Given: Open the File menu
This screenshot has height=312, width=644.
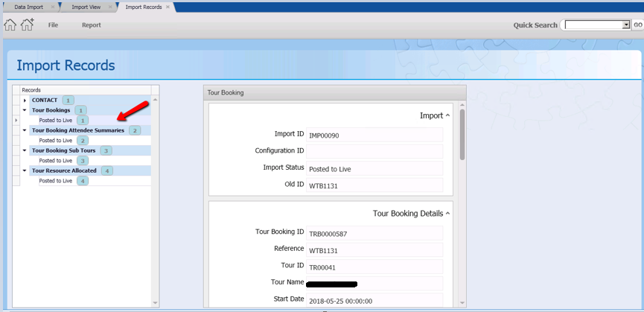Looking at the screenshot, I should pos(53,25).
